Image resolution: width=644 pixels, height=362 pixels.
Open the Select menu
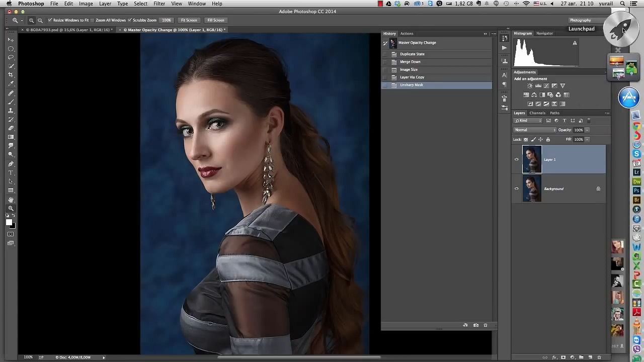click(140, 4)
